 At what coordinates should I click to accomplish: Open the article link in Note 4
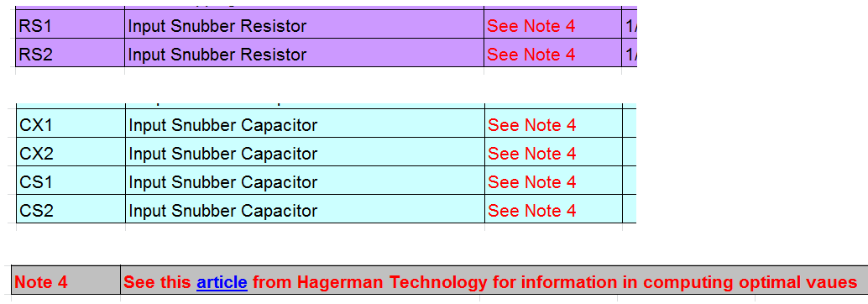222,282
